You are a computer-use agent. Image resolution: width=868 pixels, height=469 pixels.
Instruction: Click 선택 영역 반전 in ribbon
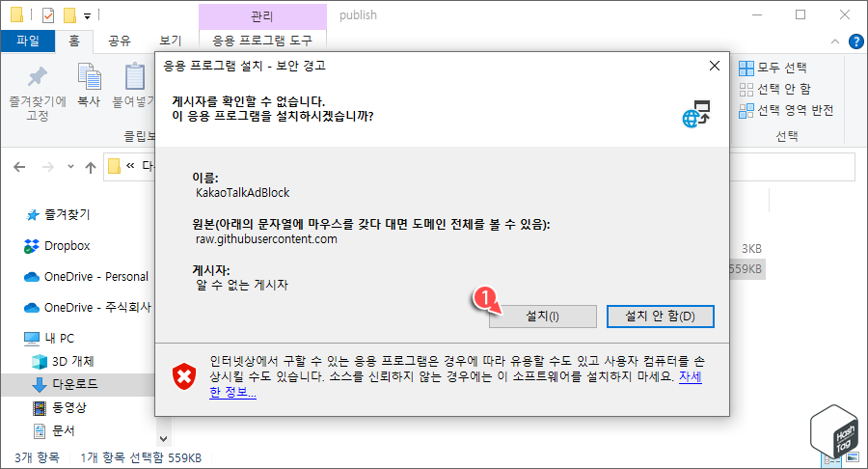click(786, 110)
